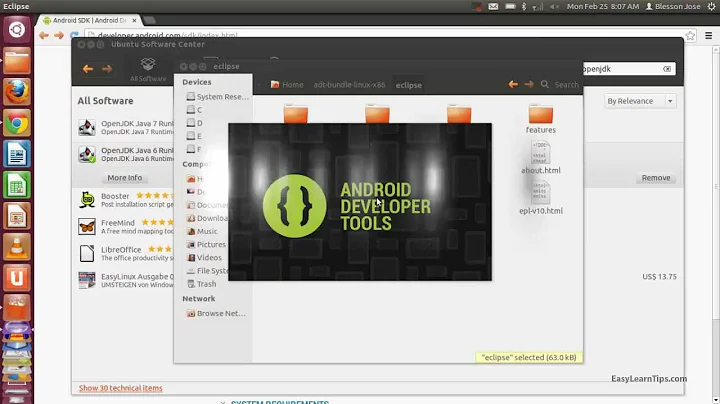The height and width of the screenshot is (404, 720).
Task: Bookmark page with Chrome star icon
Action: coord(690,35)
